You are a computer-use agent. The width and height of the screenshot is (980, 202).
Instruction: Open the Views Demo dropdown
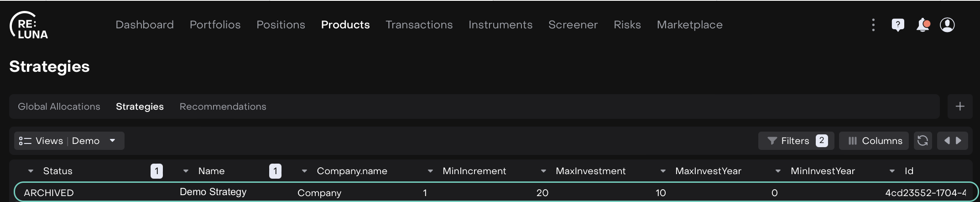(69, 141)
